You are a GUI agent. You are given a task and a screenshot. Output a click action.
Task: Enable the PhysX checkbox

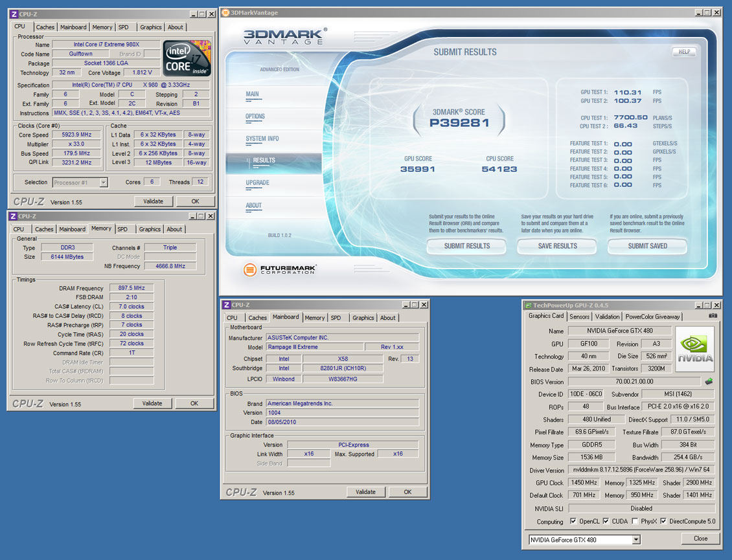[x=635, y=521]
